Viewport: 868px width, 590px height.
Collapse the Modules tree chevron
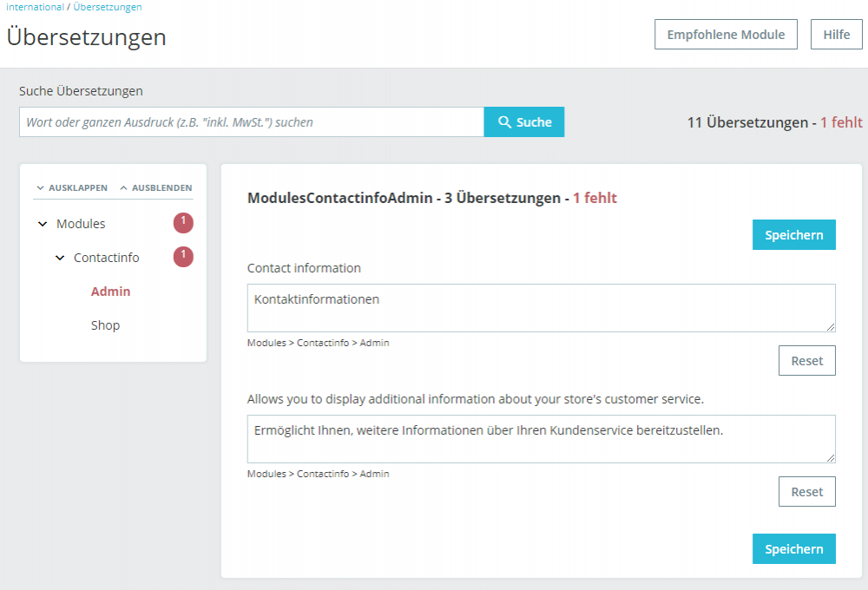pyautogui.click(x=43, y=224)
